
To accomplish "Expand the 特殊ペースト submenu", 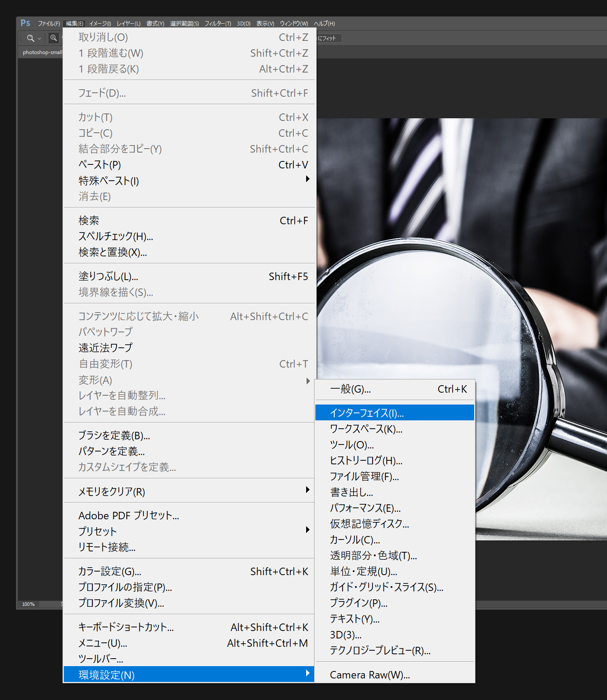I will point(307,179).
